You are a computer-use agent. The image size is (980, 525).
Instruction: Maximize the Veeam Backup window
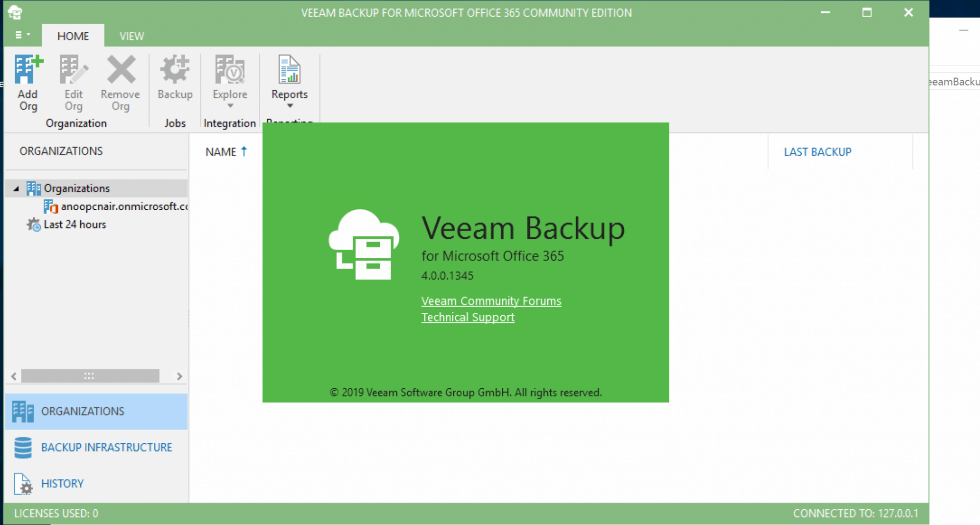(x=867, y=12)
